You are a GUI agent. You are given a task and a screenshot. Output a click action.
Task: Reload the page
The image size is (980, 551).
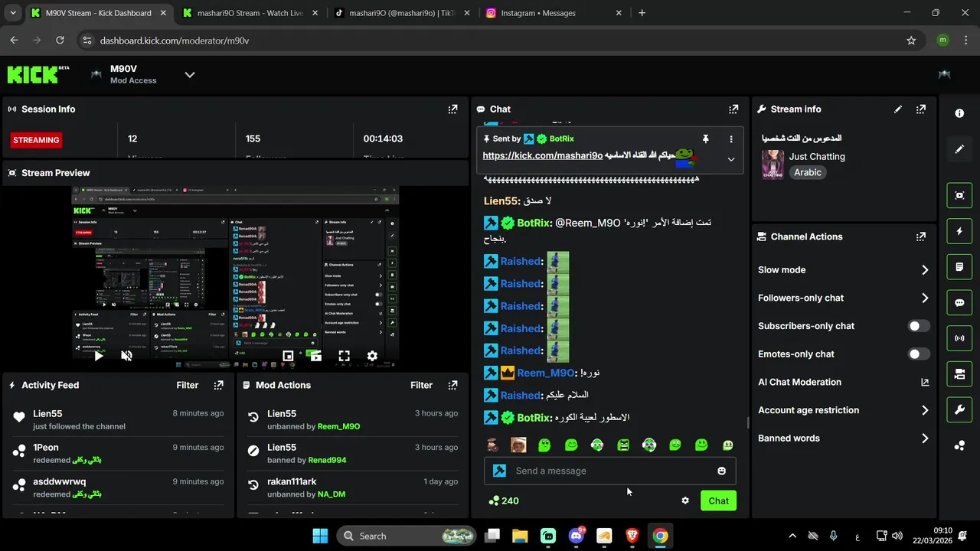60,41
